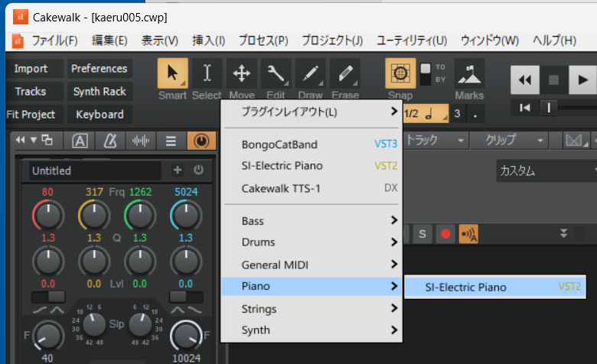Toggle the dotted note snap button
This screenshot has height=364, width=597.
(475, 113)
